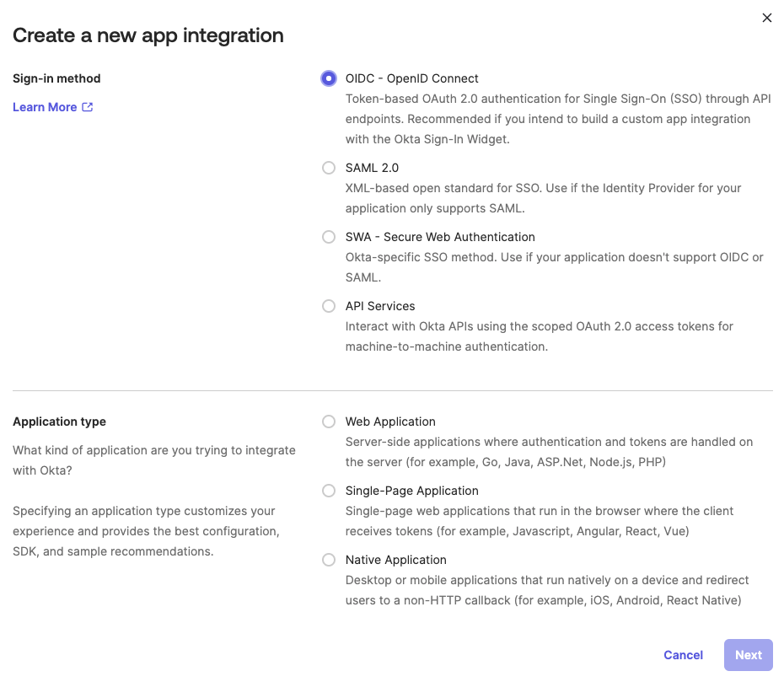The width and height of the screenshot is (784, 682).
Task: Click the 'SWA - Secure Web Authentication' label text
Action: click(x=440, y=237)
